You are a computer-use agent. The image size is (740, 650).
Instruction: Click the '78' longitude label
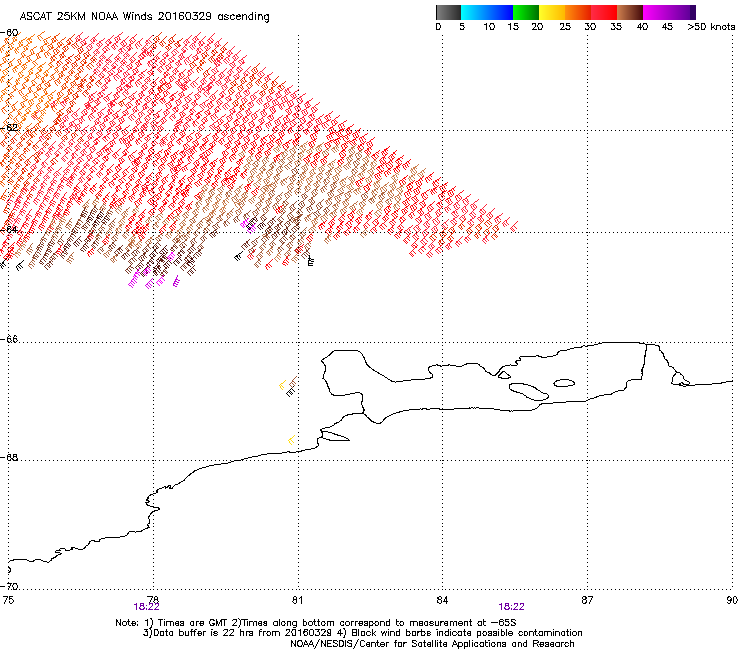(x=153, y=600)
